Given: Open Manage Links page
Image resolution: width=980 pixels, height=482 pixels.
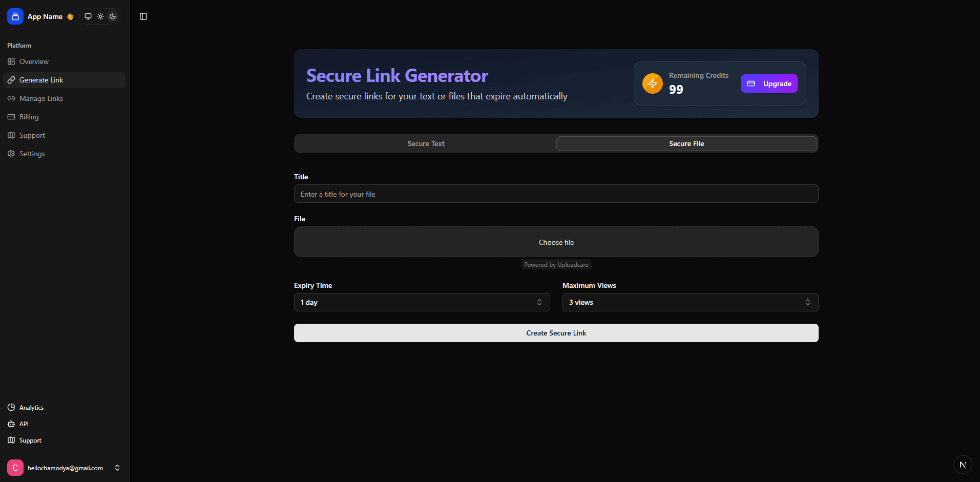Looking at the screenshot, I should pyautogui.click(x=64, y=98).
